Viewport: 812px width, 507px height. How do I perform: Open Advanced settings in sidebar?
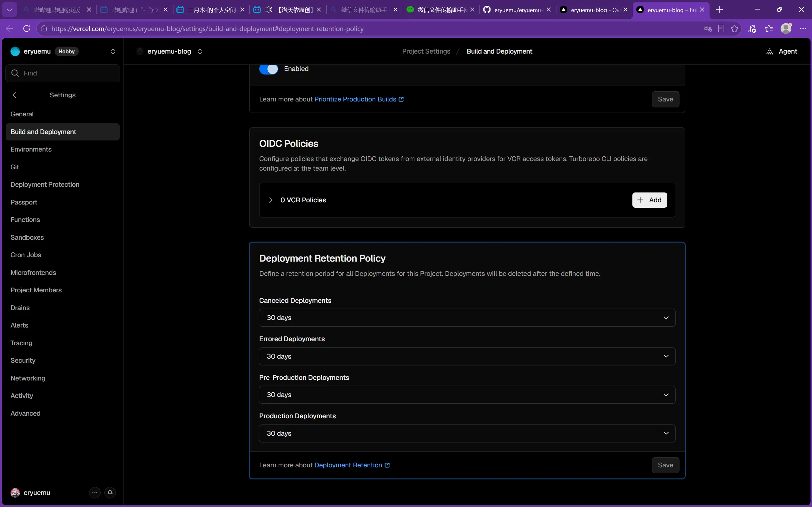coord(63,413)
